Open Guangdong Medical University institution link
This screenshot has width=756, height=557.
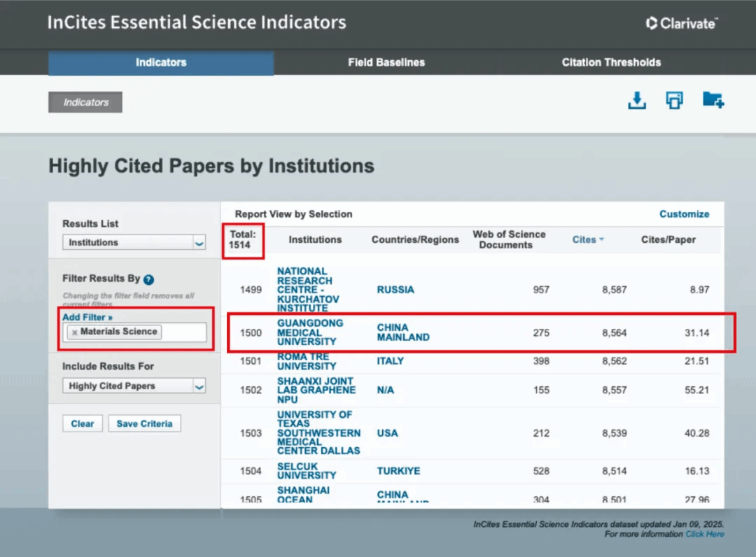pyautogui.click(x=310, y=332)
